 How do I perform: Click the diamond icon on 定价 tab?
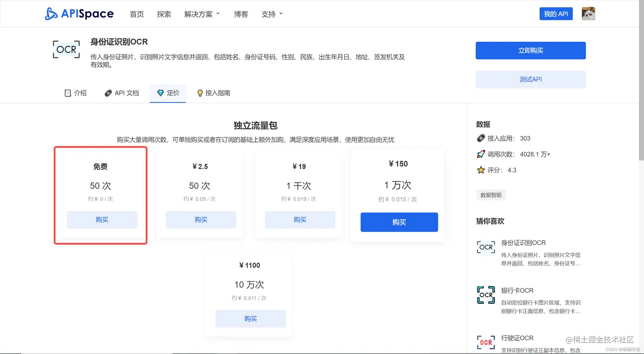161,93
